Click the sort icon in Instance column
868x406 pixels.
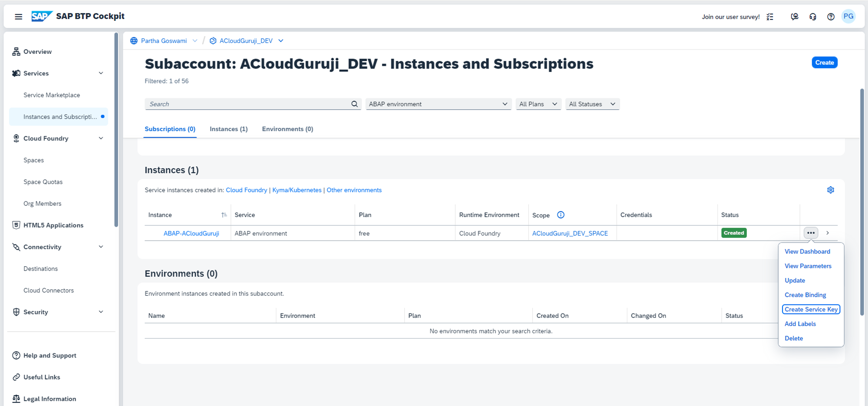coord(224,215)
